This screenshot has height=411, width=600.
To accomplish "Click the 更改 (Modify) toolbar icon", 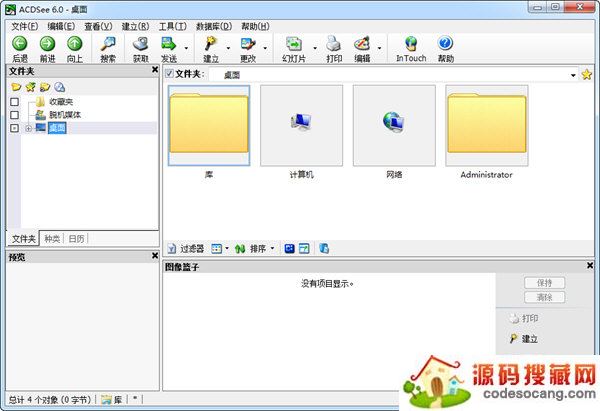I will coord(248,44).
